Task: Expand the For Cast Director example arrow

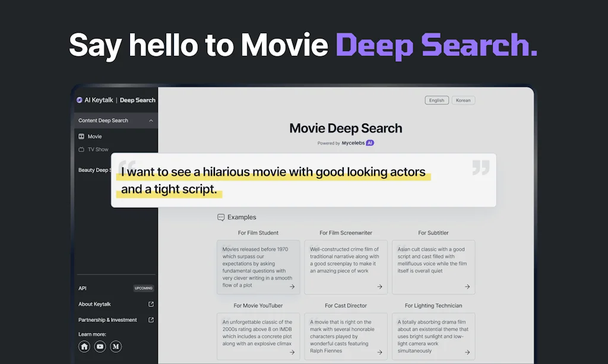Action: coord(380,352)
